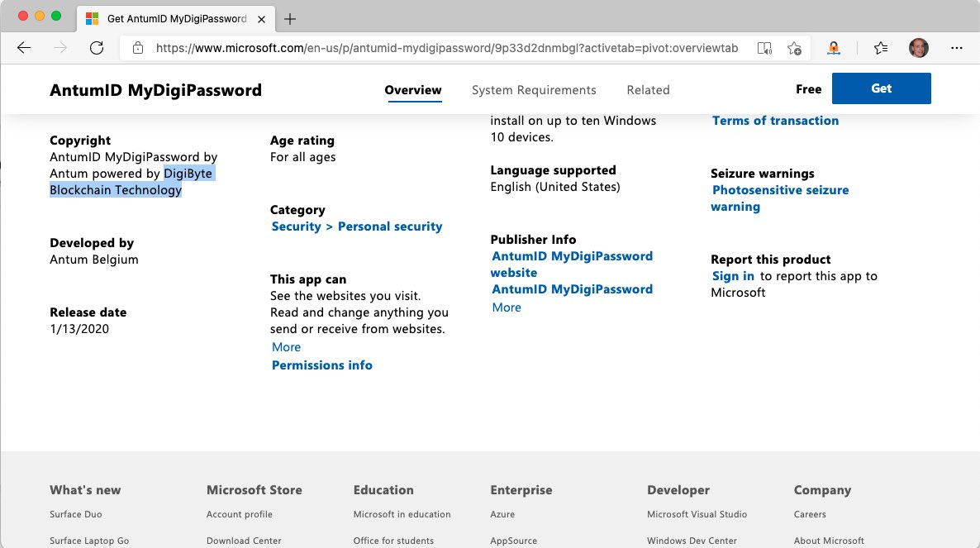Open Microsoft Visual Studio footer link

click(x=697, y=514)
